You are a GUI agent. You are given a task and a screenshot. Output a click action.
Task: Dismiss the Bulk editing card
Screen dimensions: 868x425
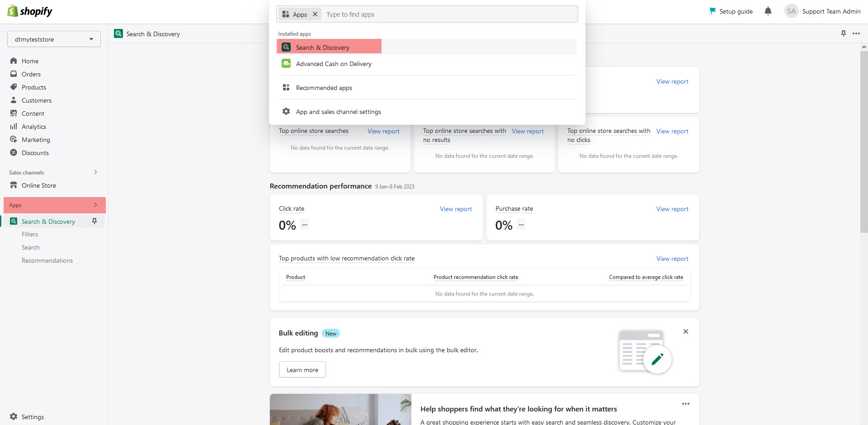click(685, 331)
